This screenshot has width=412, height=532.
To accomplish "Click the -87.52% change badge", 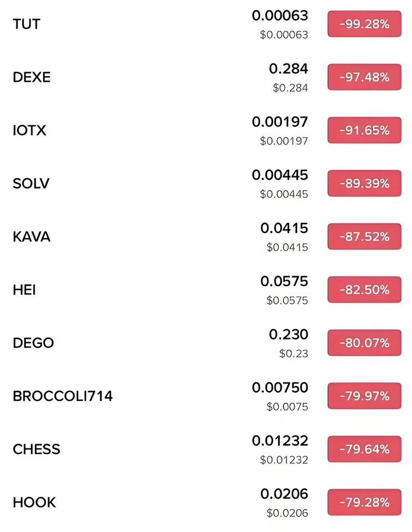I will point(364,237).
